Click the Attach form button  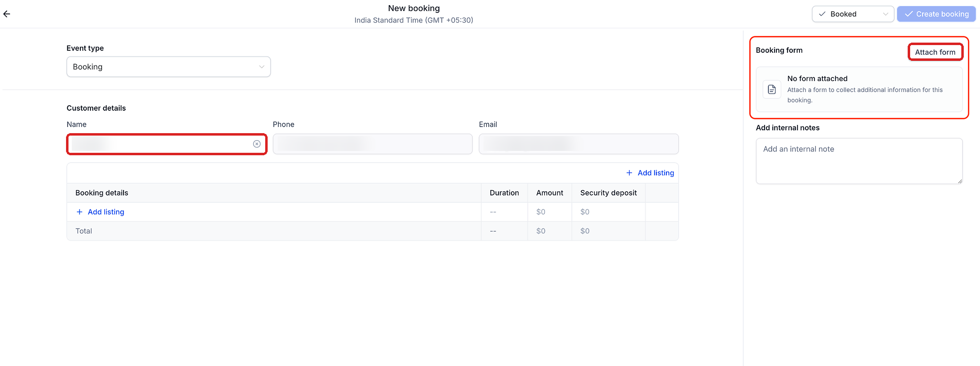coord(935,52)
